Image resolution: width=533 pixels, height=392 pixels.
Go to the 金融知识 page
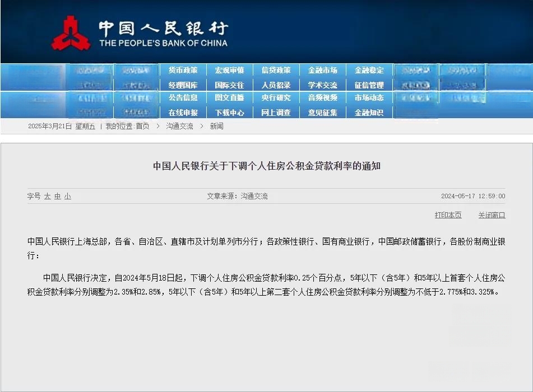coord(369,113)
